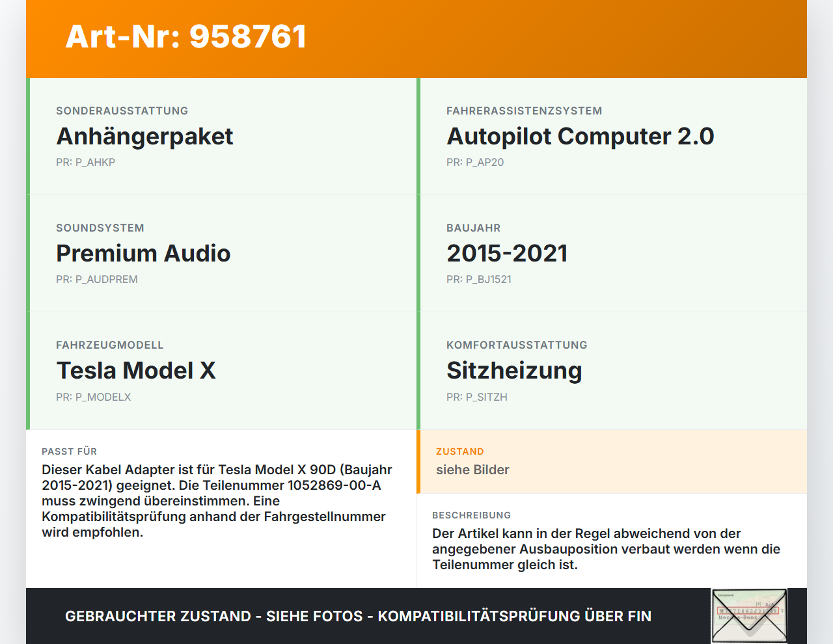Image resolution: width=833 pixels, height=644 pixels.
Task: Open the Beschreibung section
Action: click(472, 515)
